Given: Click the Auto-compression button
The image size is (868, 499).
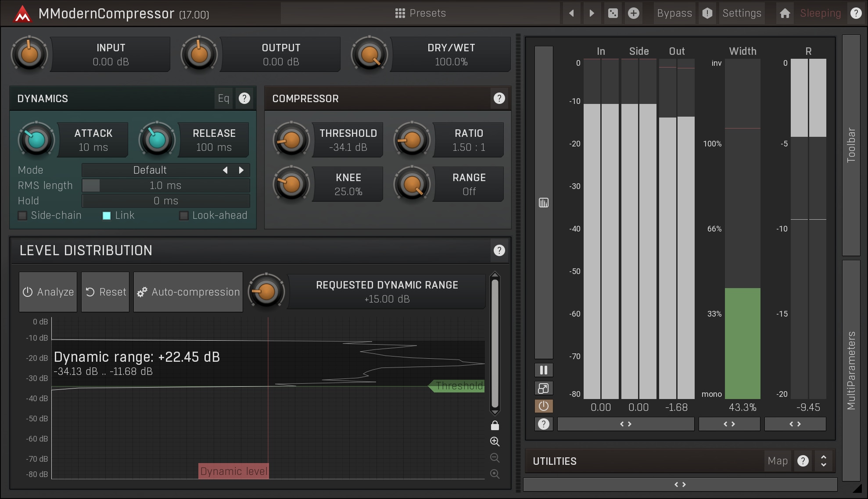Looking at the screenshot, I should point(188,292).
